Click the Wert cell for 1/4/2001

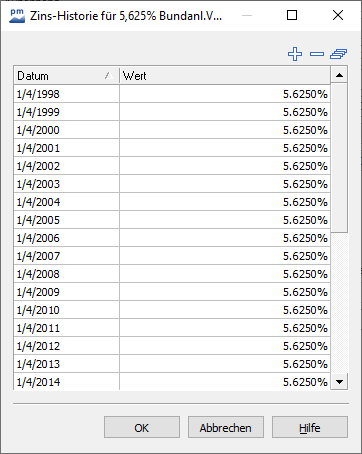tap(225, 148)
